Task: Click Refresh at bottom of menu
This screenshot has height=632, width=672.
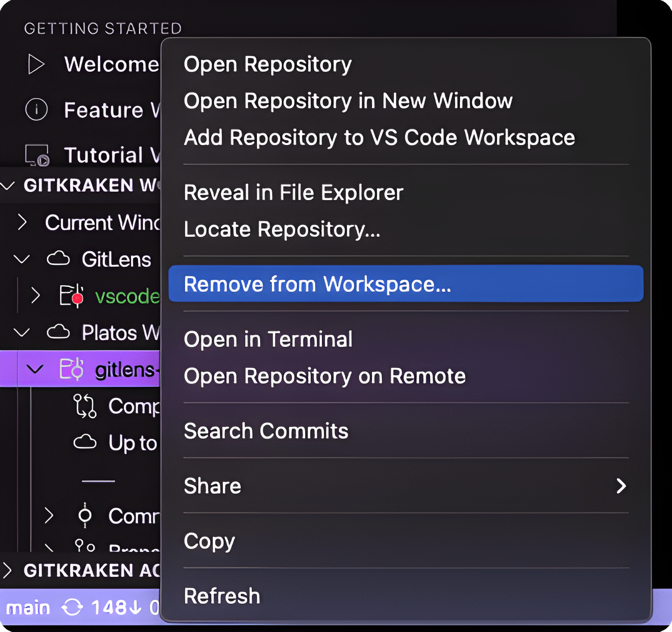Action: pos(221,595)
